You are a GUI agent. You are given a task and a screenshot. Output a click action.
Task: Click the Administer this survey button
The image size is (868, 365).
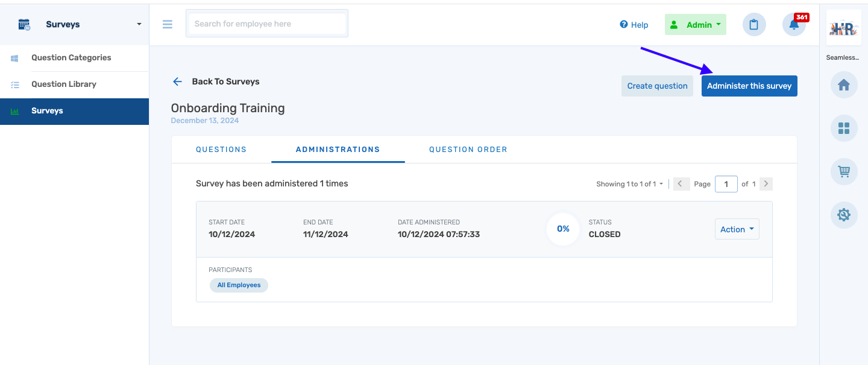click(x=749, y=86)
